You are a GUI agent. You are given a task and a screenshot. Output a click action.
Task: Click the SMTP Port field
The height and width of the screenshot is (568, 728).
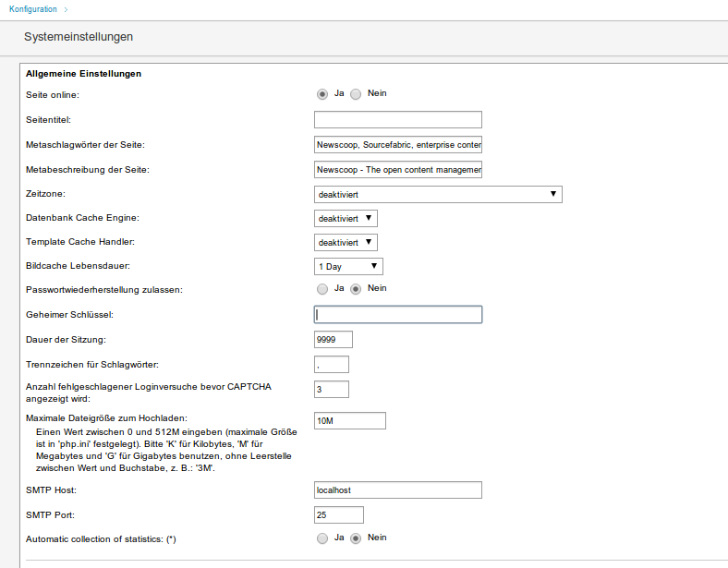click(x=339, y=515)
